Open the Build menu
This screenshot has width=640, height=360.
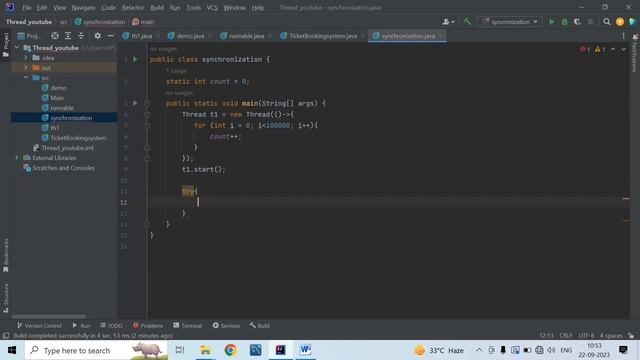(157, 8)
